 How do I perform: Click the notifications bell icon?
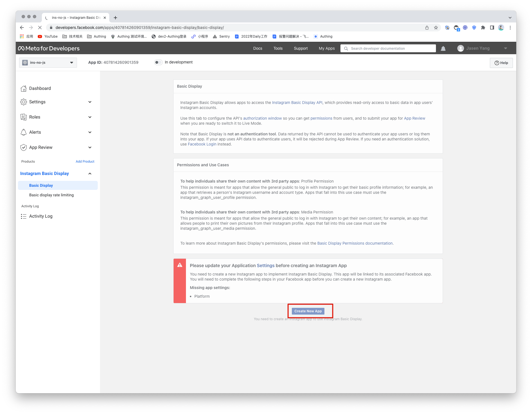pyautogui.click(x=443, y=49)
